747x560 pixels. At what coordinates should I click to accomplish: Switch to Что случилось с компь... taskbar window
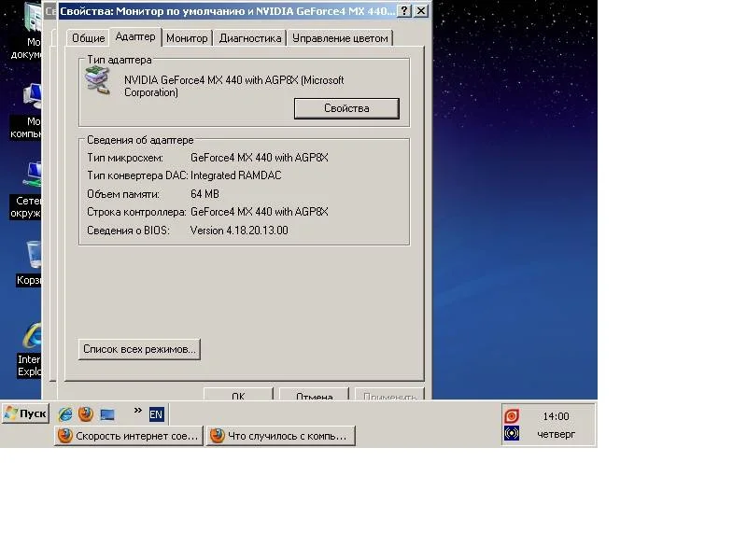[x=281, y=436]
